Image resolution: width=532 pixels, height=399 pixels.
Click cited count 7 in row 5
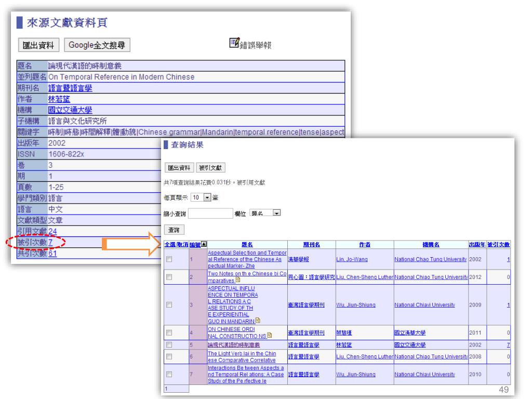pyautogui.click(x=508, y=345)
